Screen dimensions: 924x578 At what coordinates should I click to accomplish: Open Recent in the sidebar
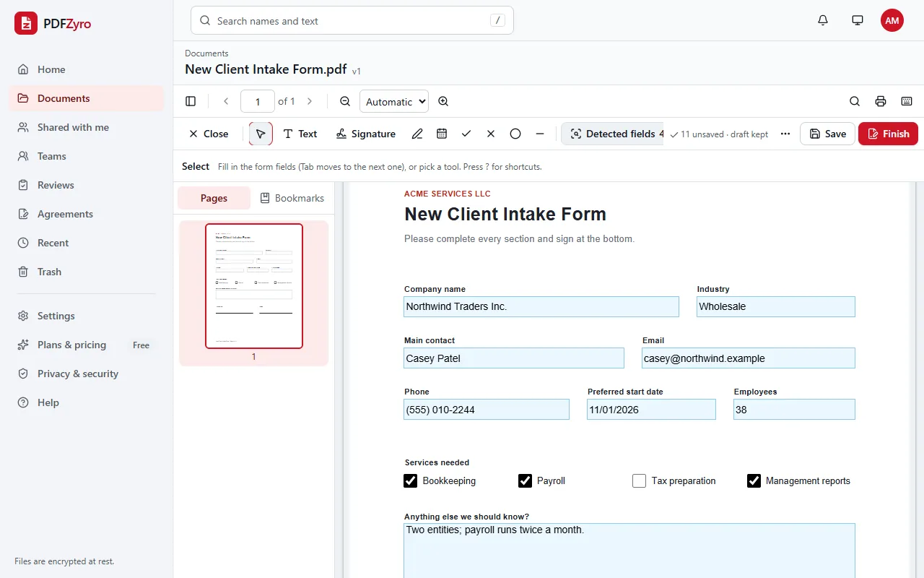87,243
